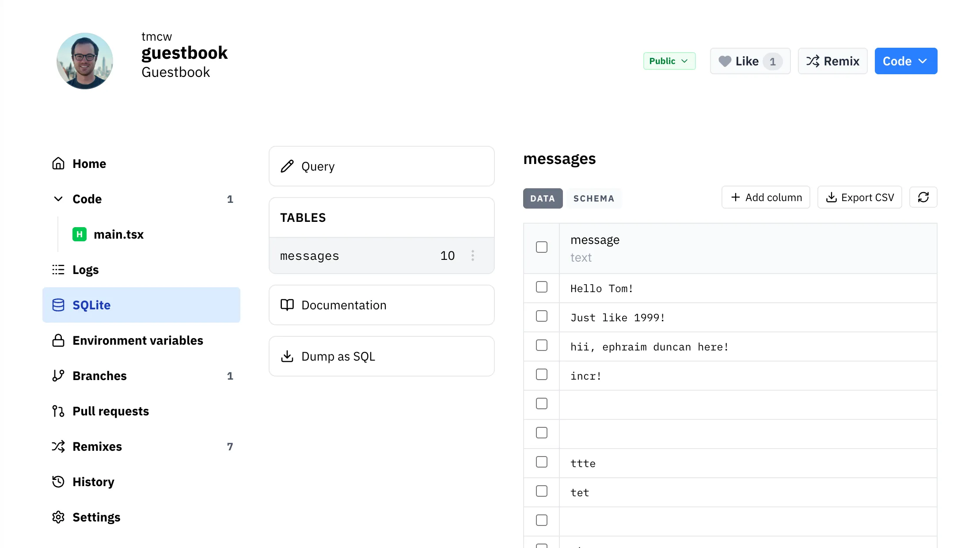This screenshot has height=548, width=980.
Task: Open the Public visibility dropdown
Action: (669, 61)
